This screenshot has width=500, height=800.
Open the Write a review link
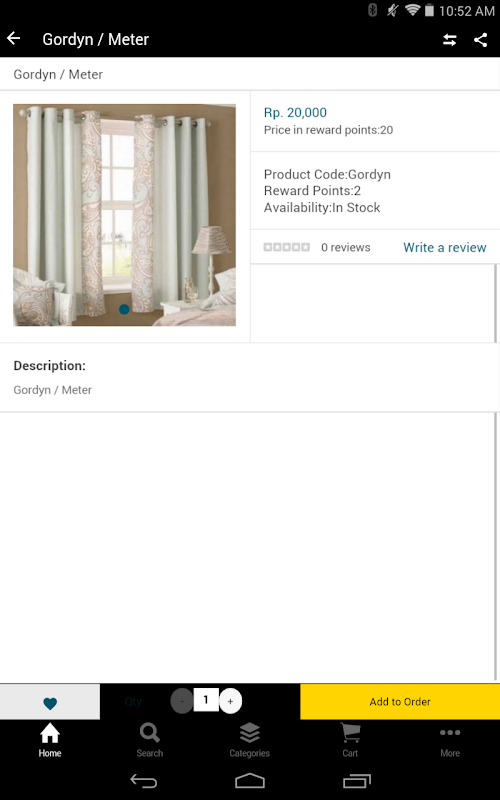click(445, 247)
